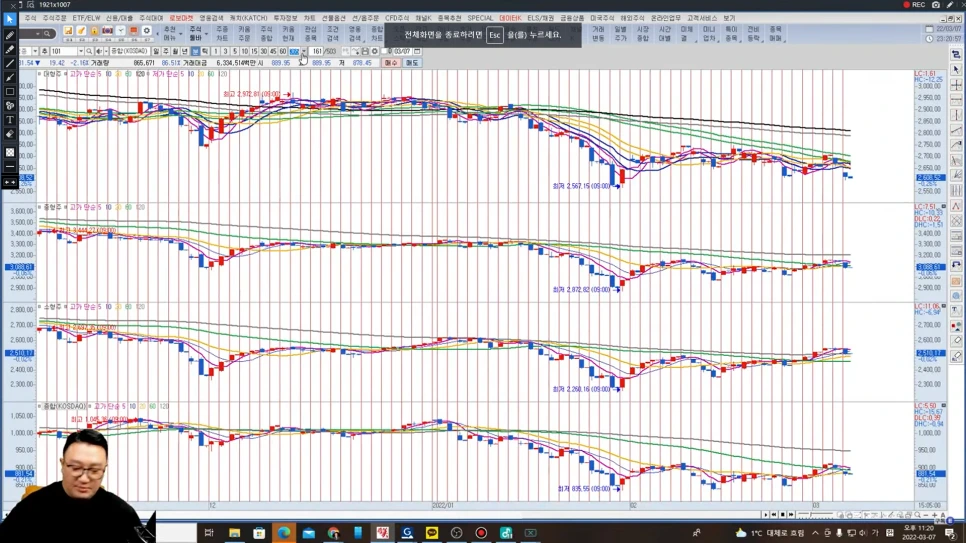
Task: Open the 고객서비스 menu
Action: [702, 18]
